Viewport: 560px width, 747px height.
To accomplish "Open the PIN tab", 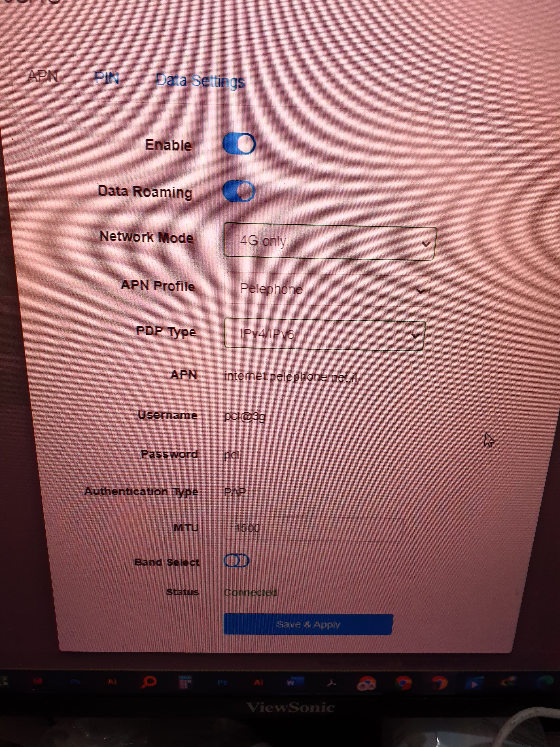I will pos(107,78).
